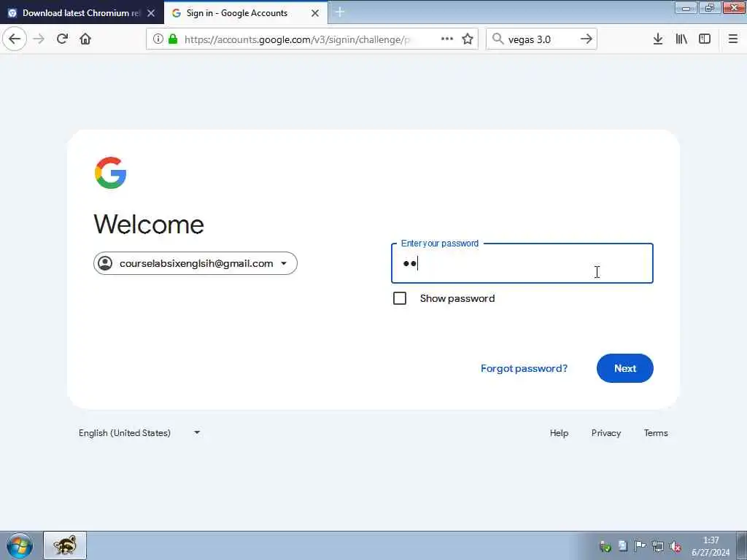The width and height of the screenshot is (747, 560).
Task: Bookmark this page with the star
Action: click(468, 39)
